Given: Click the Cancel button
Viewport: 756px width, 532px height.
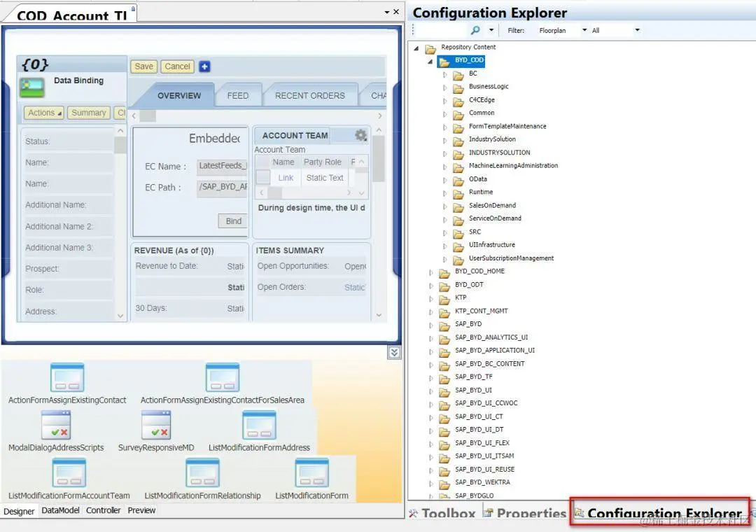Looking at the screenshot, I should click(x=177, y=66).
